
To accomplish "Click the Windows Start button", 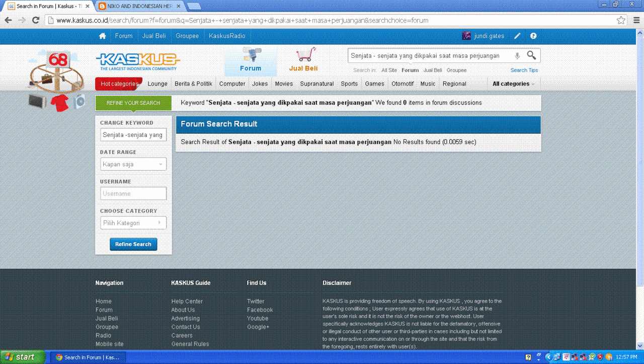I will coord(23,357).
